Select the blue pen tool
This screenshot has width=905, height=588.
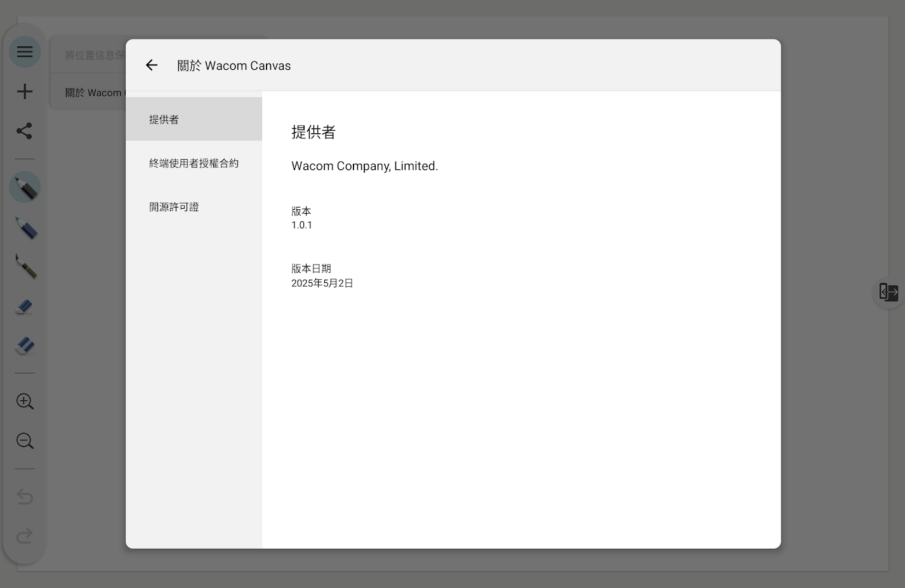(x=25, y=228)
